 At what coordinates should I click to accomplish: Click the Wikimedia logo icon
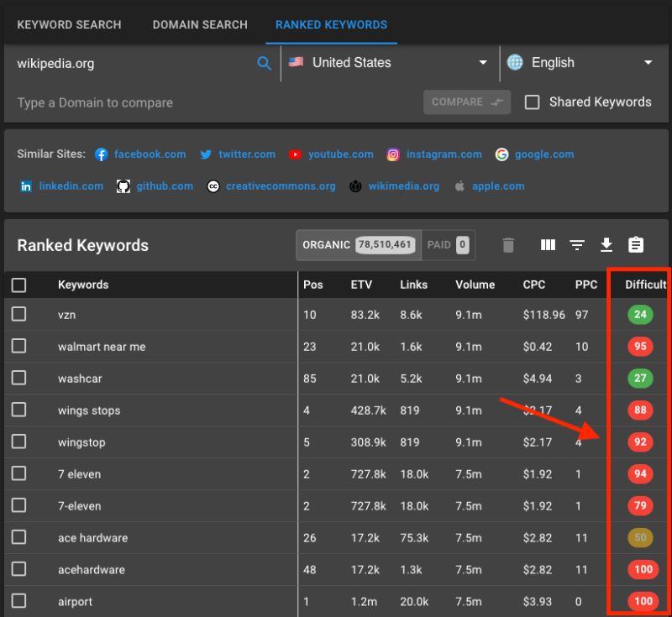click(355, 186)
